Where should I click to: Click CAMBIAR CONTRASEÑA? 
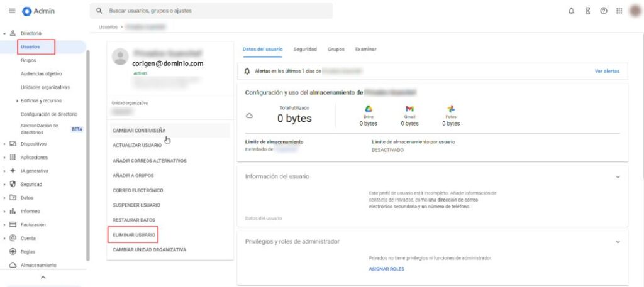click(139, 131)
